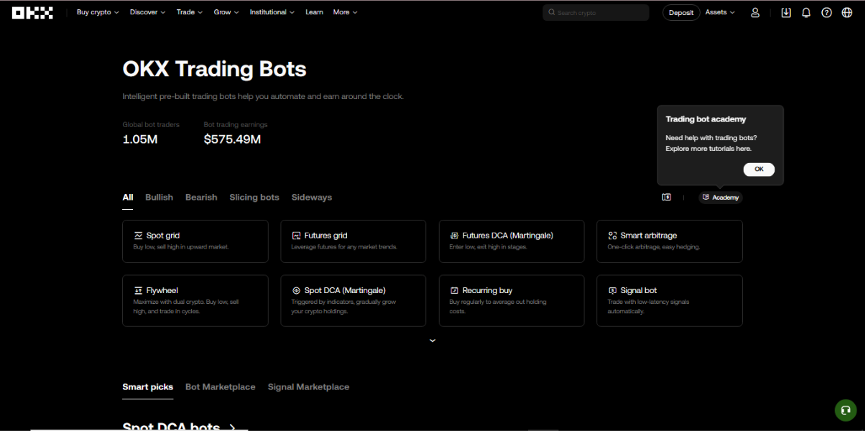Expand the Trade menu
This screenshot has height=431, width=868.
pos(190,12)
